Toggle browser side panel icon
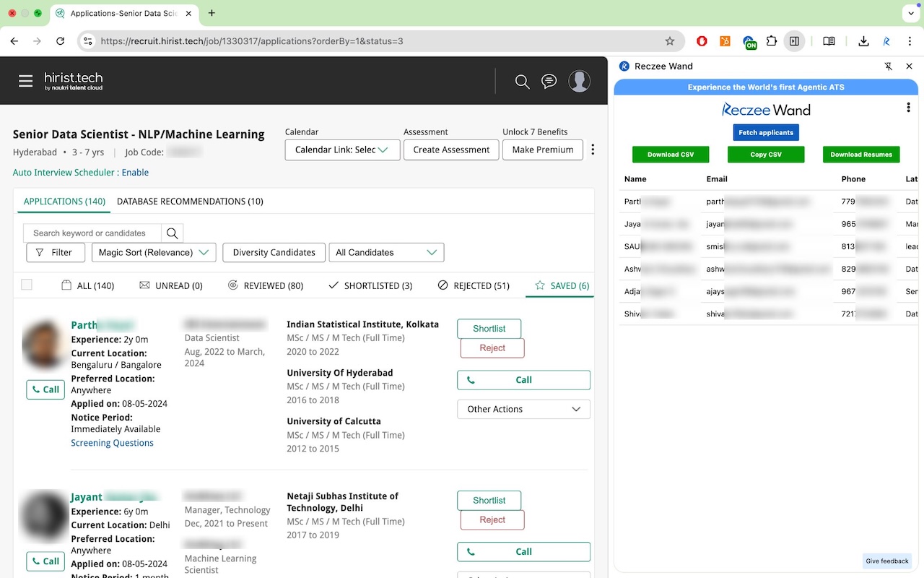Image resolution: width=924 pixels, height=578 pixels. click(794, 41)
